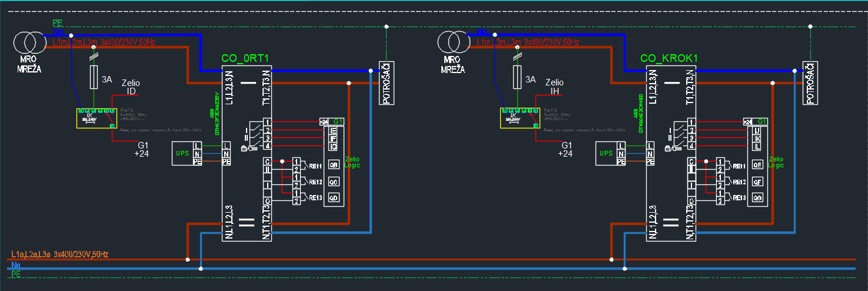Select the right MRO MREŽA transformer symbol
The width and height of the screenshot is (868, 291).
tap(451, 43)
